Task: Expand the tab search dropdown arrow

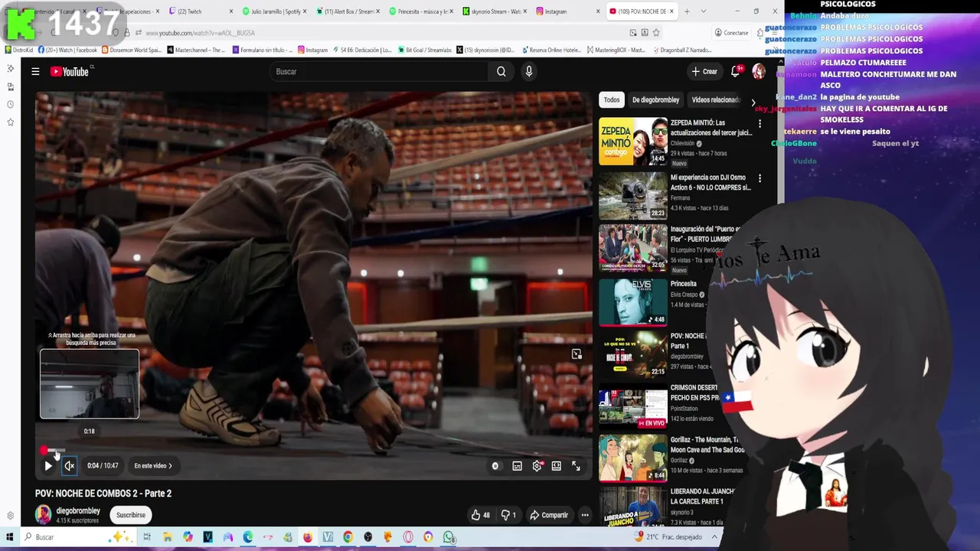Action: click(x=704, y=11)
